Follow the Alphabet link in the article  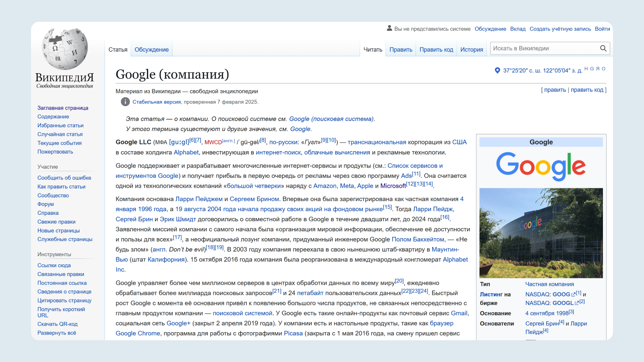(186, 152)
